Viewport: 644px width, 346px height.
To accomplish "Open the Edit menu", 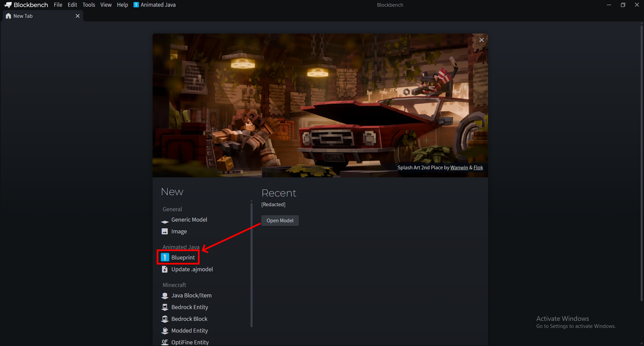I will [72, 5].
